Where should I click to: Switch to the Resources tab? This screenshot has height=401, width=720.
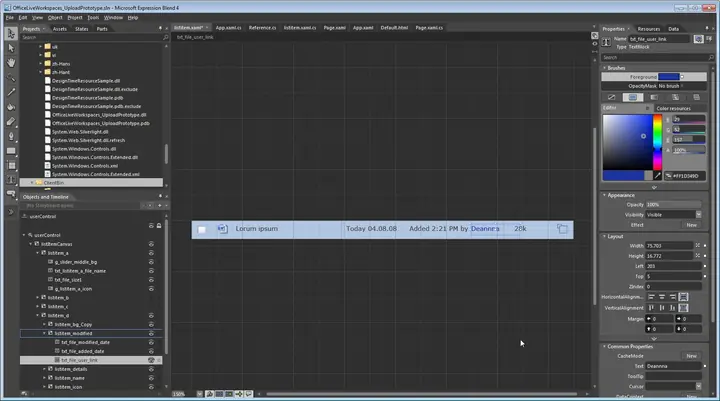648,29
